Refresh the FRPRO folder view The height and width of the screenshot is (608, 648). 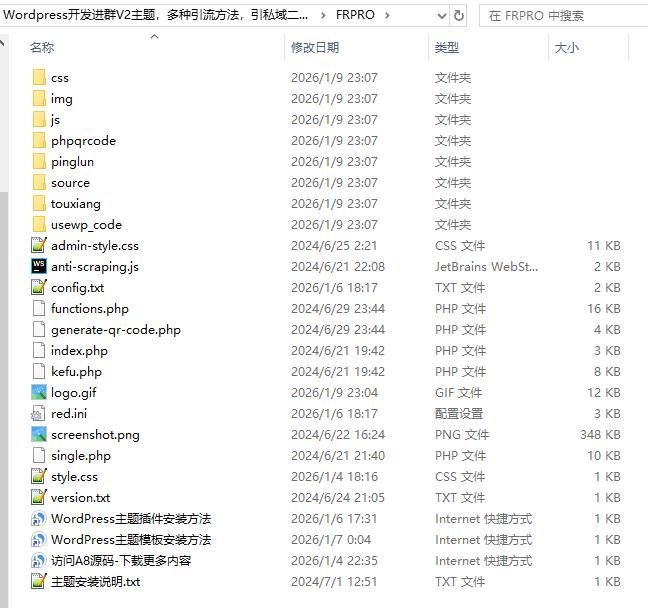coord(459,16)
